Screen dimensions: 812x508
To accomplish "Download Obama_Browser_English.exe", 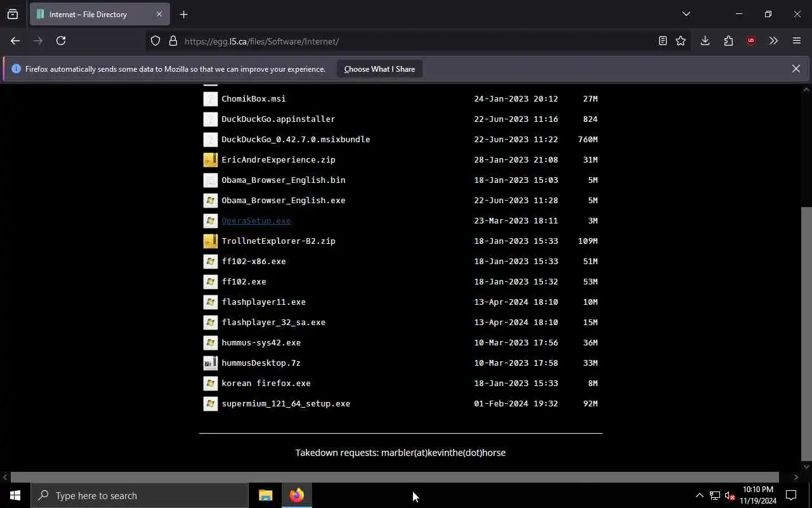I will [x=283, y=201].
